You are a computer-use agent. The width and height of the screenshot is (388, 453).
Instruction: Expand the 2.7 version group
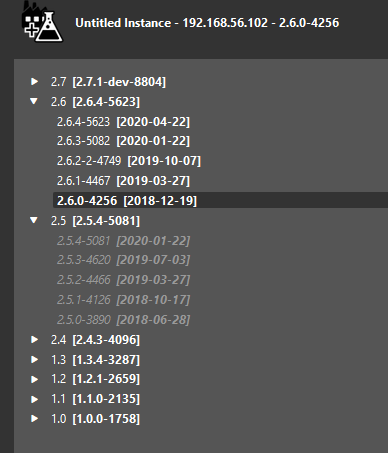[34, 81]
